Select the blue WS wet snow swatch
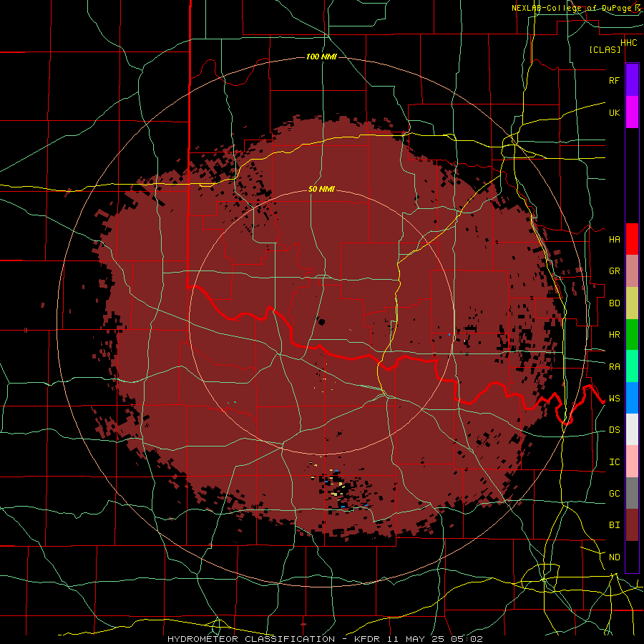Image resolution: width=644 pixels, height=644 pixels. click(x=632, y=398)
